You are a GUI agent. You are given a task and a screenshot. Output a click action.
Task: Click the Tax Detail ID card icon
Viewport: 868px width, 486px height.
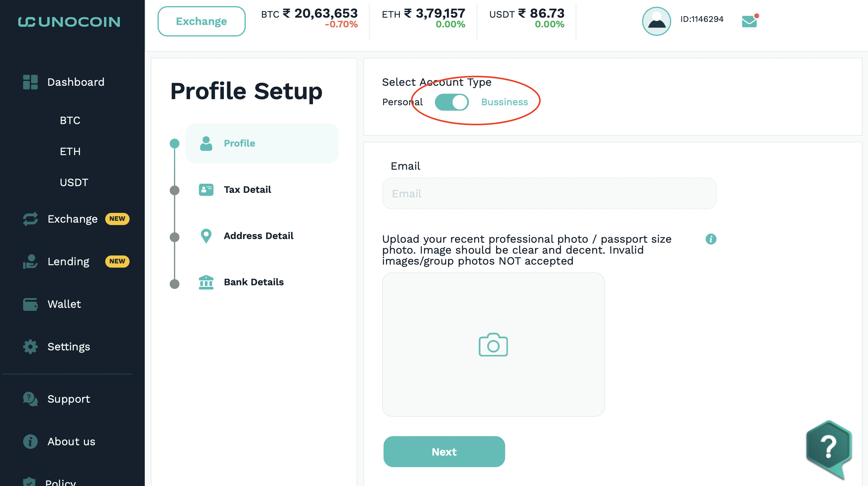pyautogui.click(x=206, y=190)
